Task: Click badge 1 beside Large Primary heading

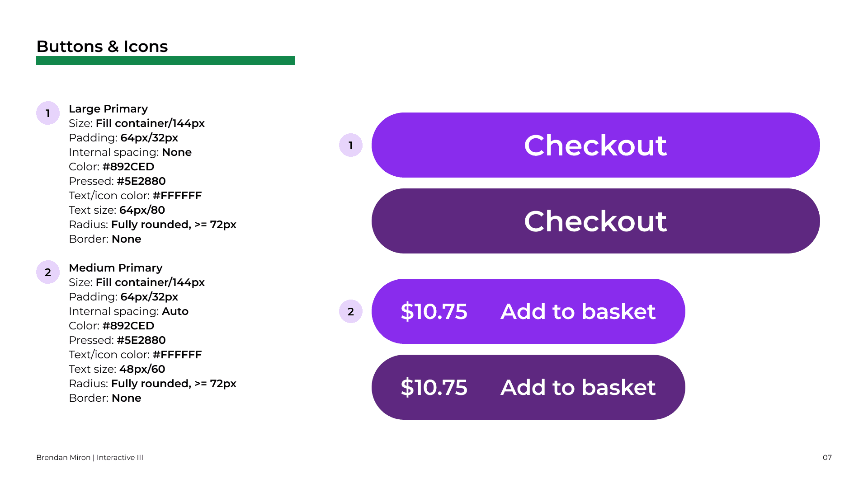Action: [48, 113]
